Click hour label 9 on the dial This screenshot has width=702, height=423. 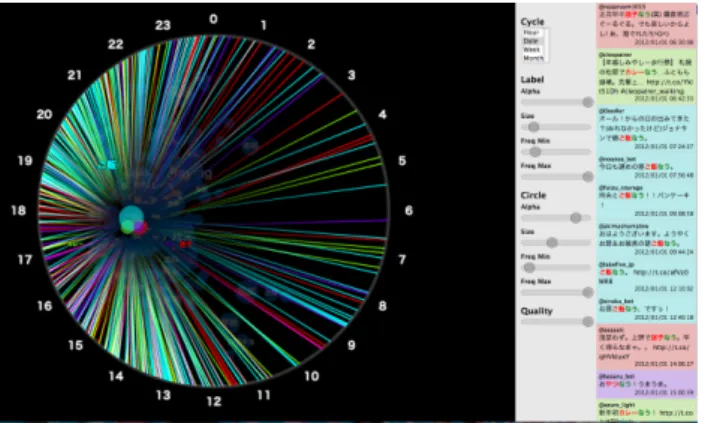click(351, 345)
